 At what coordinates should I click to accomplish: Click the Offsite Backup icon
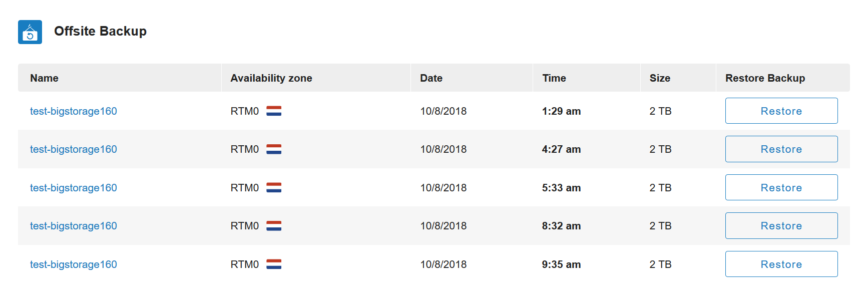(x=30, y=32)
